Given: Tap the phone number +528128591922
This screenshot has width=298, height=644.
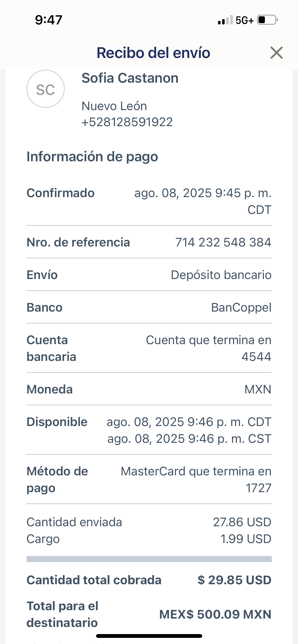Looking at the screenshot, I should (x=127, y=122).
